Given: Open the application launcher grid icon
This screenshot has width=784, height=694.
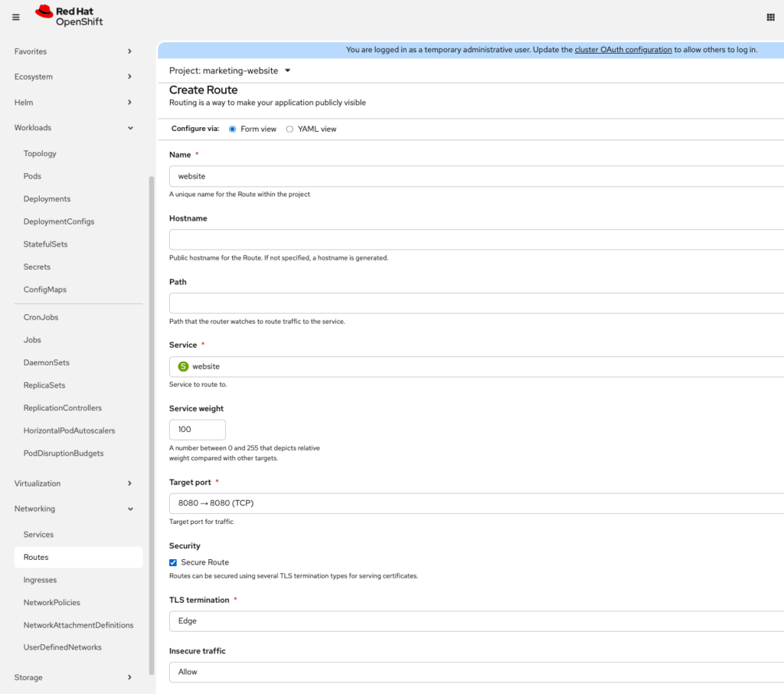Looking at the screenshot, I should coord(770,17).
